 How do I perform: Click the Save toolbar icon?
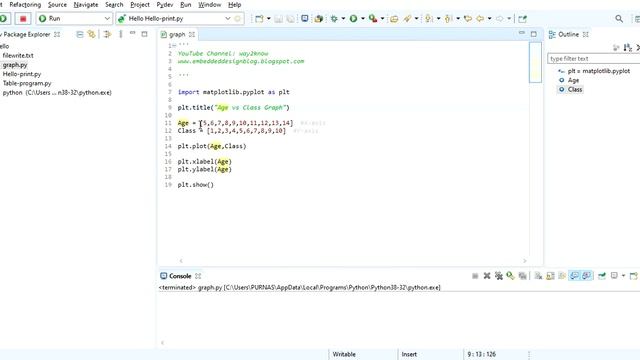click(278, 19)
